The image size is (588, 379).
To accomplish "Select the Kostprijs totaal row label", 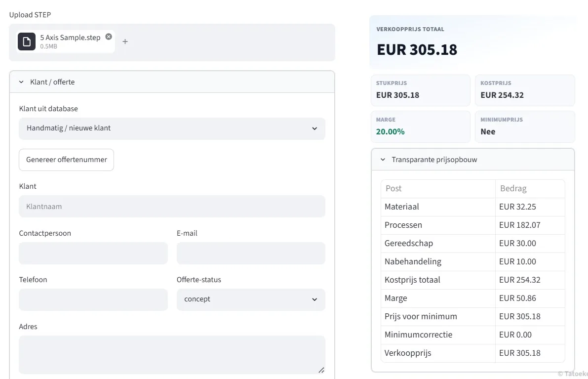I will (412, 280).
